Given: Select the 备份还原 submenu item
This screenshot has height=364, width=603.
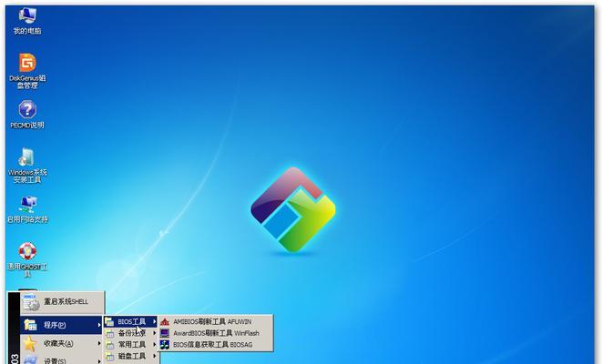Looking at the screenshot, I should pyautogui.click(x=131, y=333).
